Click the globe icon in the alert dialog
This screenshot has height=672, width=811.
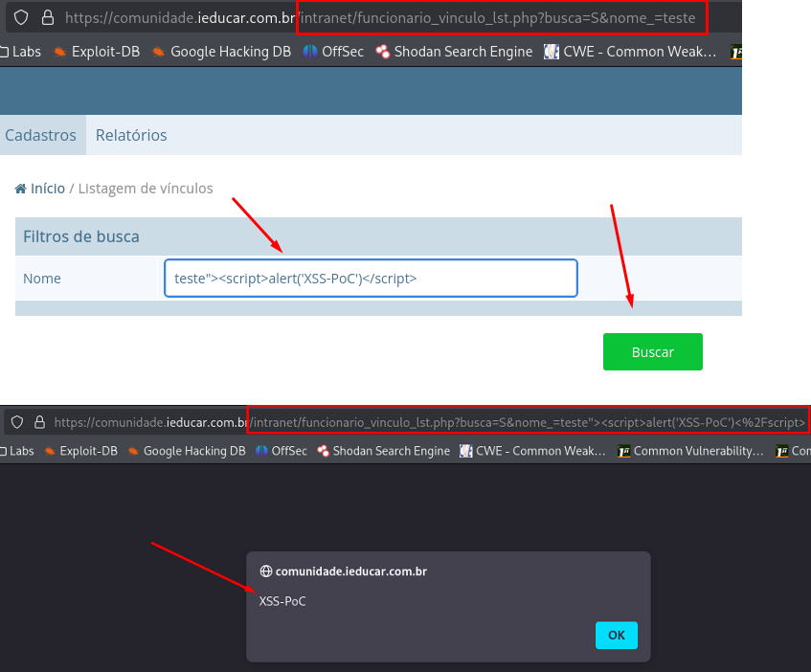[266, 571]
